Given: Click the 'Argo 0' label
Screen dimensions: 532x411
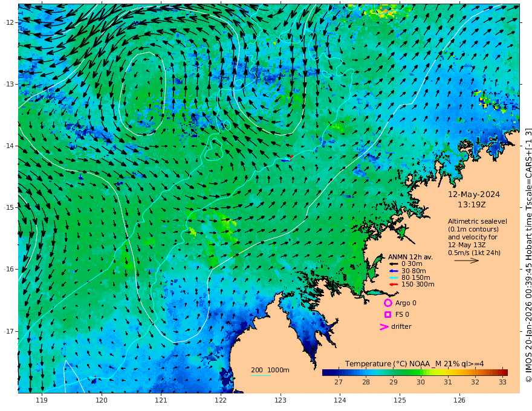Looking at the screenshot, I should point(406,303).
